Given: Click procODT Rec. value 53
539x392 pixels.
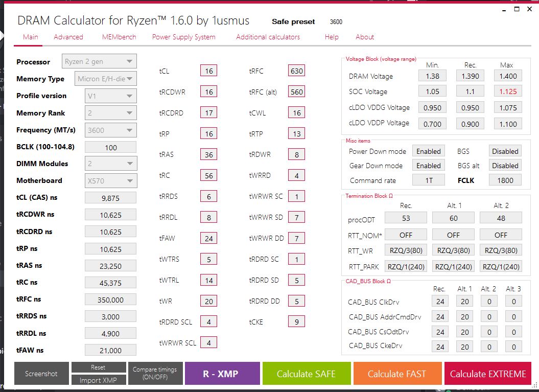Looking at the screenshot, I should pyautogui.click(x=406, y=218).
